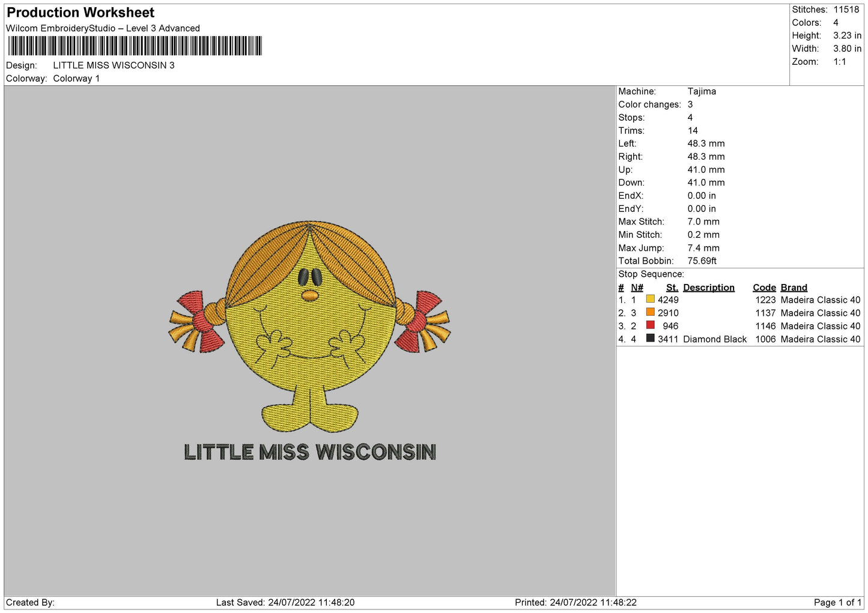The height and width of the screenshot is (613, 868).
Task: Click the Height value 3.23 in
Action: [x=847, y=35]
